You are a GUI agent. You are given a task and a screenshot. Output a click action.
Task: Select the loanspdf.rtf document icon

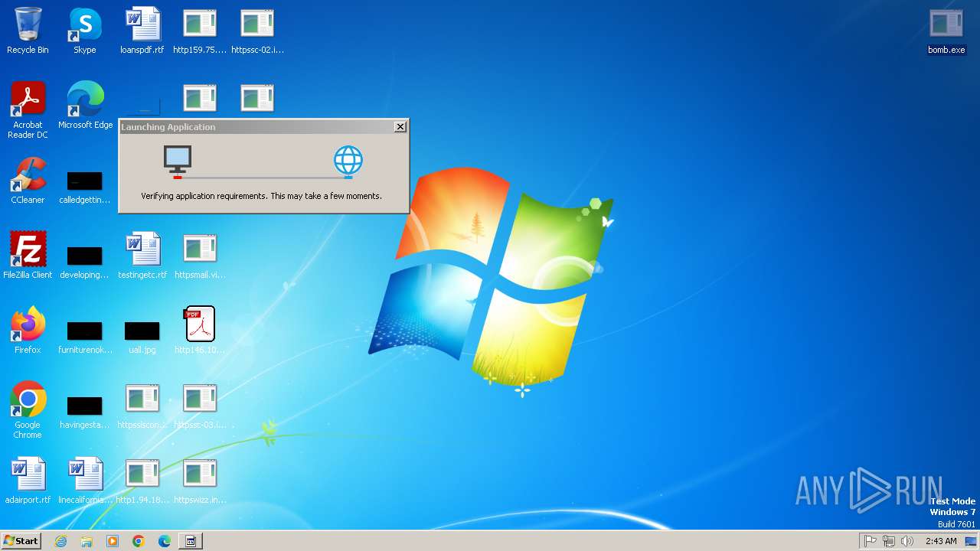tap(142, 31)
